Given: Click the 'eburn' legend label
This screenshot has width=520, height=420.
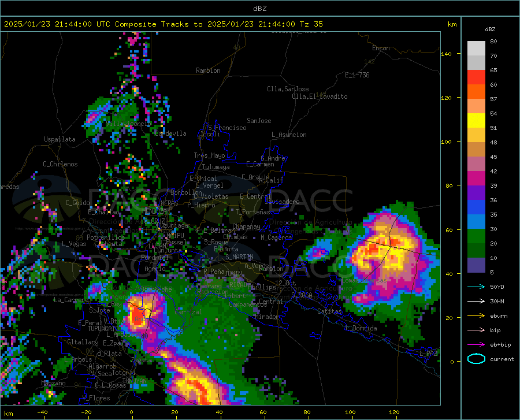Looking at the screenshot, I should 499,316.
